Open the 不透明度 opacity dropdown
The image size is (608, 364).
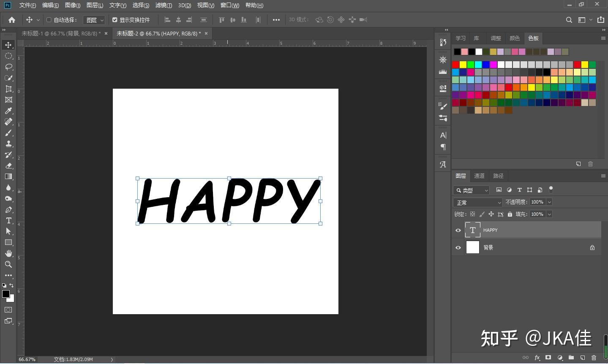[549, 202]
